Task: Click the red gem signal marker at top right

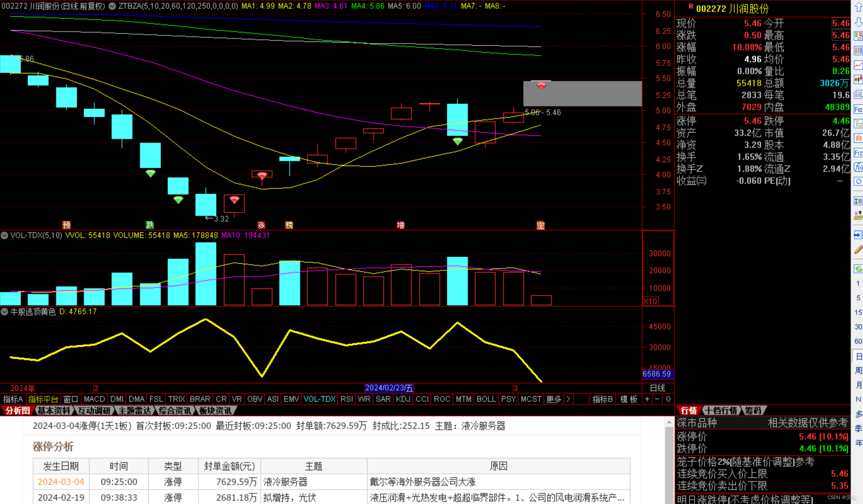Action: pos(541,86)
